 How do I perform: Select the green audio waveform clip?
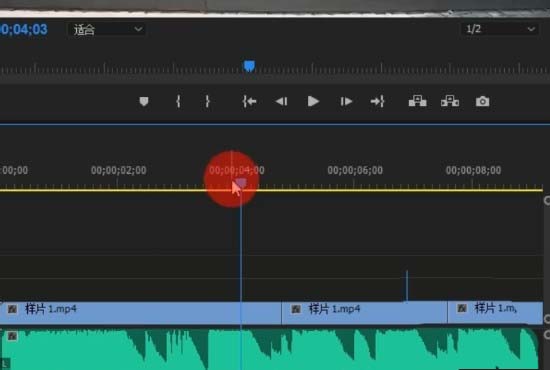pos(270,349)
